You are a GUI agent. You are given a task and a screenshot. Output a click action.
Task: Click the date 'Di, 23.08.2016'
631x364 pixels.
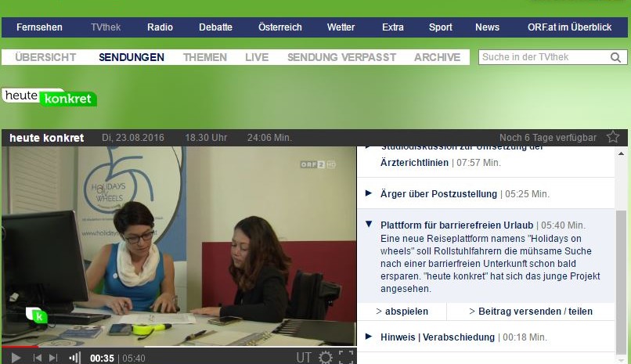pyautogui.click(x=133, y=138)
